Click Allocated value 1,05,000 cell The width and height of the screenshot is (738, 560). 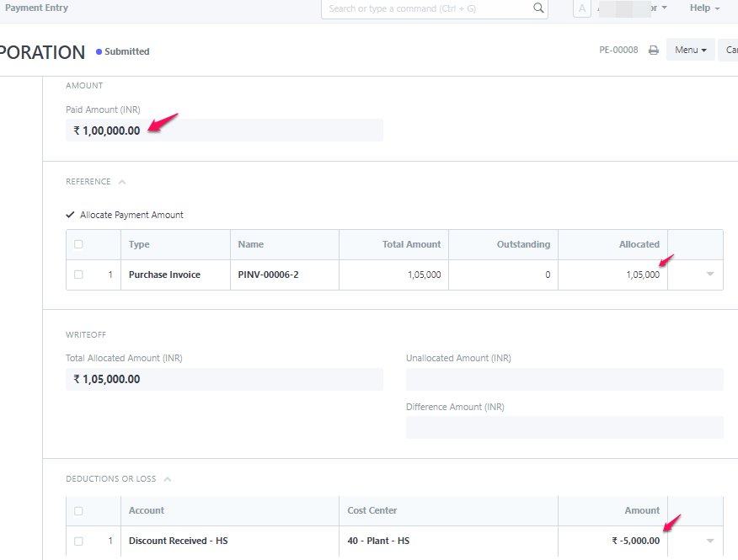tap(612, 275)
